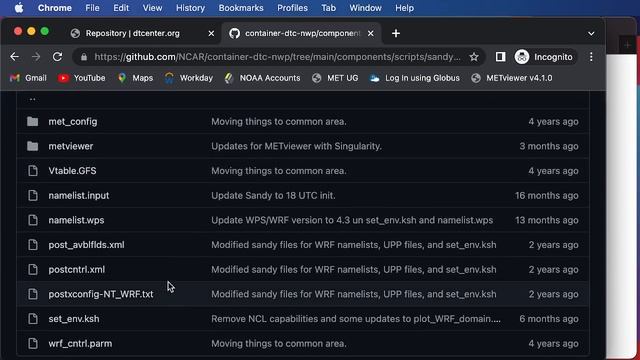Viewport: 640px width, 360px height.
Task: Open the History menu
Action: [190, 8]
